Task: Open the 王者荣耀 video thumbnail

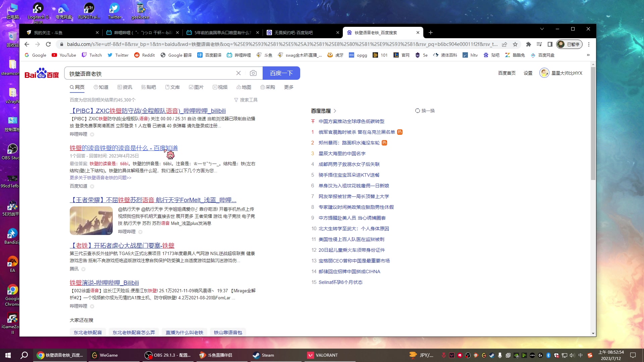Action: 91,221
